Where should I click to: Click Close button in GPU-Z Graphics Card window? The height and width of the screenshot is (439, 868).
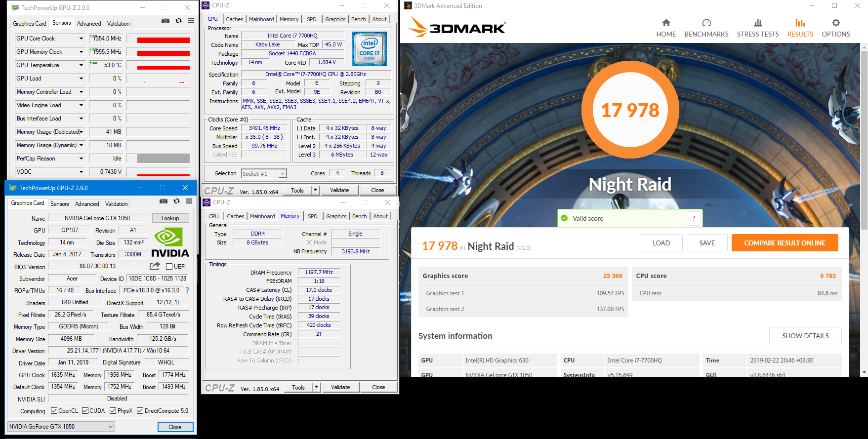click(x=175, y=427)
